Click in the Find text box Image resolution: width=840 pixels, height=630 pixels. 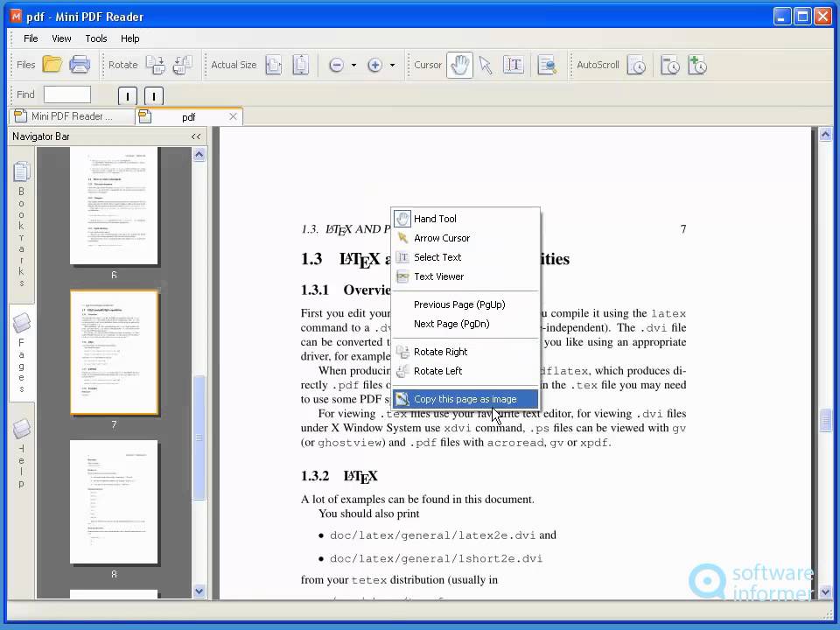67,94
